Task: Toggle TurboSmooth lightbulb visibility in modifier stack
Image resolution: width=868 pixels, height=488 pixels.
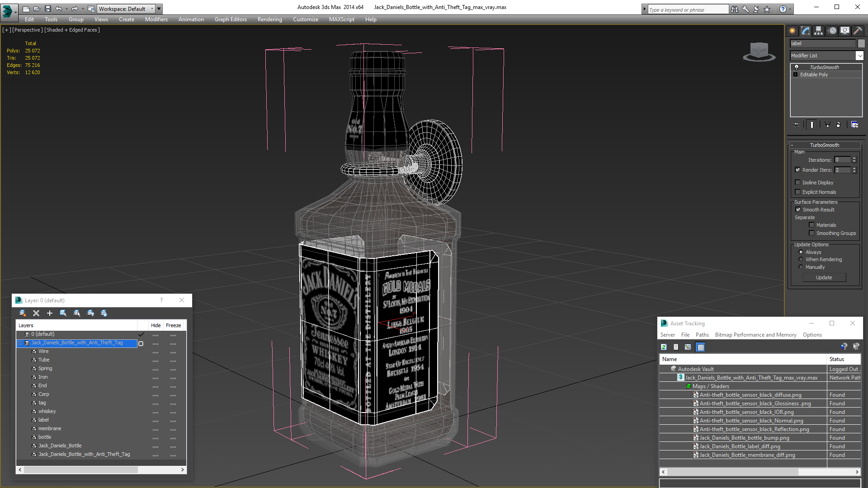Action: (797, 67)
